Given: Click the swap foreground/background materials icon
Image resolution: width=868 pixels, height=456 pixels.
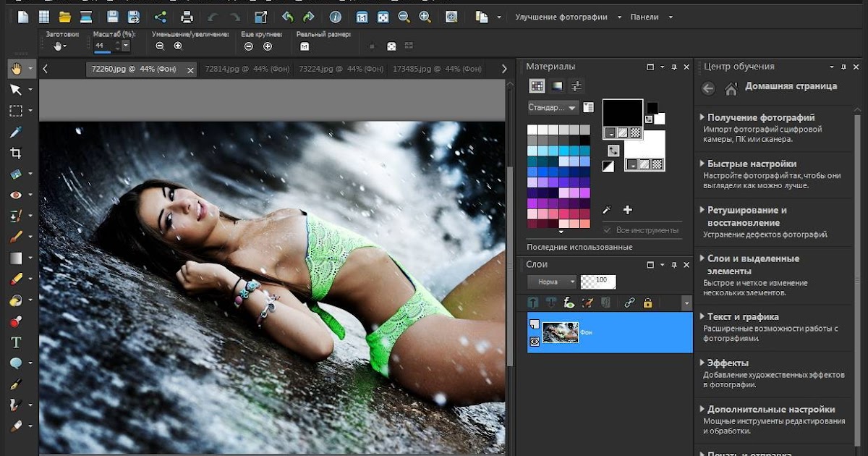Looking at the screenshot, I should click(x=613, y=151).
